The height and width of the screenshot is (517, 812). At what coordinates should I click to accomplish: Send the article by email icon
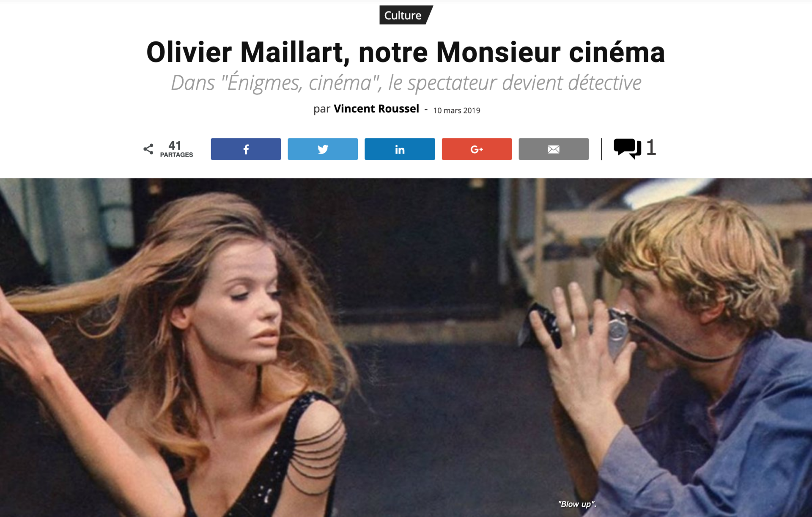click(x=554, y=149)
